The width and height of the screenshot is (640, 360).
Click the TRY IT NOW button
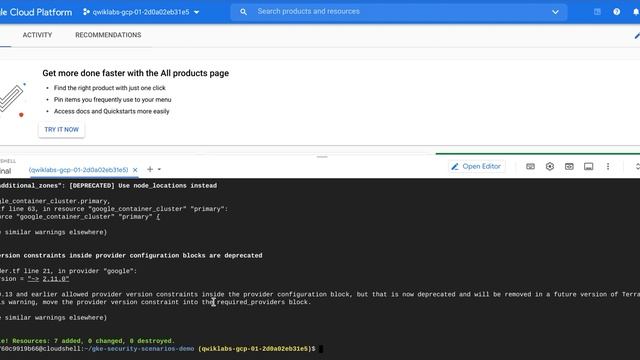[62, 129]
